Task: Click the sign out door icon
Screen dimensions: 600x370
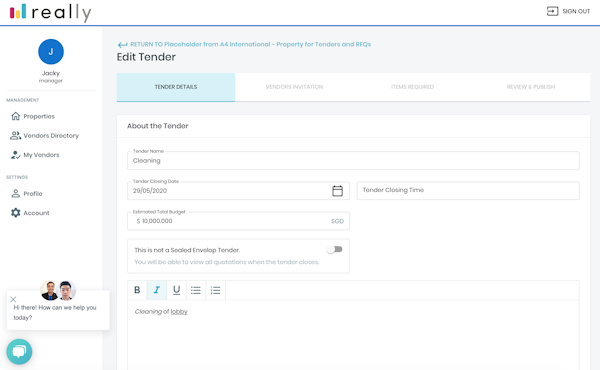Action: point(552,11)
